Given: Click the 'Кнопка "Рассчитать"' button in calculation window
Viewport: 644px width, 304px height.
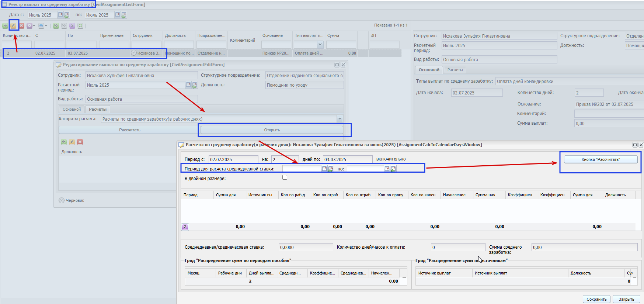Looking at the screenshot, I should (601, 159).
